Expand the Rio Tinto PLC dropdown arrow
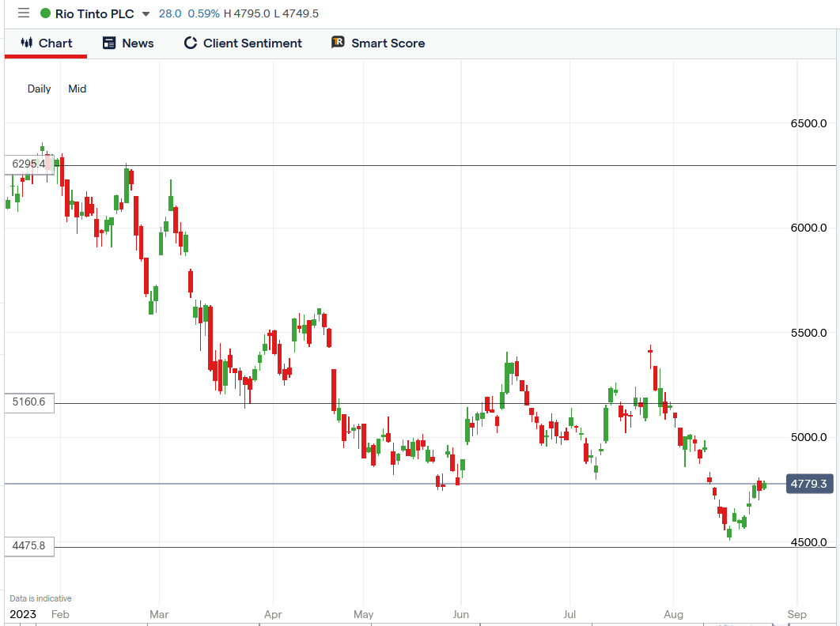The height and width of the screenshot is (626, 840). tap(146, 14)
